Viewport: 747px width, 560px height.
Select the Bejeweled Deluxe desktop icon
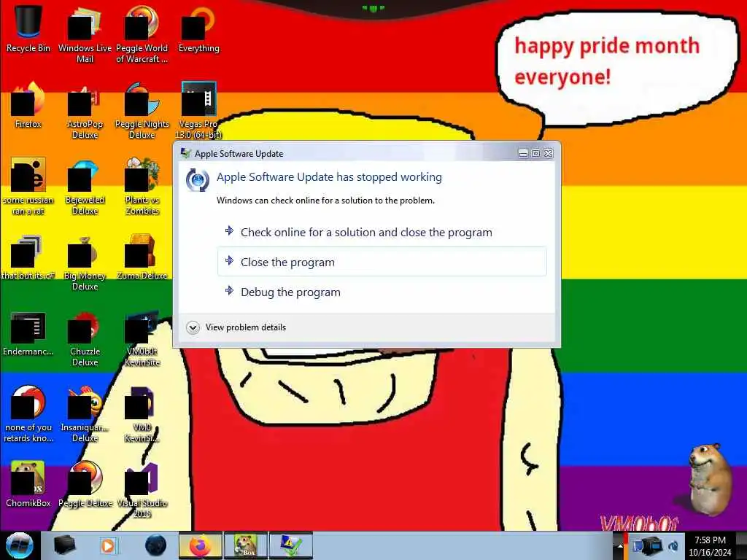click(x=85, y=186)
